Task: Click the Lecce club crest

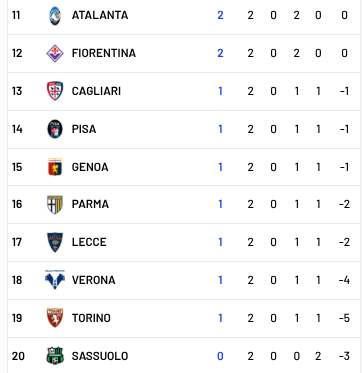Action: click(x=55, y=242)
